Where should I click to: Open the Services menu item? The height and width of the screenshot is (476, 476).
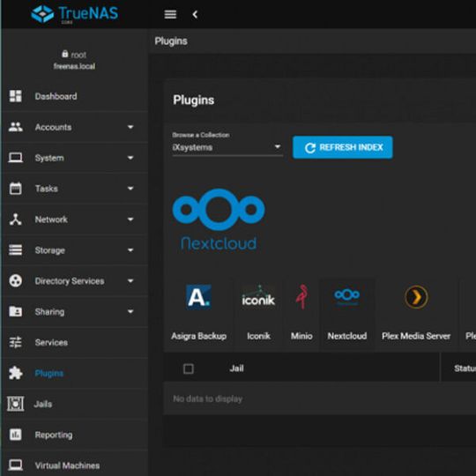click(75, 342)
